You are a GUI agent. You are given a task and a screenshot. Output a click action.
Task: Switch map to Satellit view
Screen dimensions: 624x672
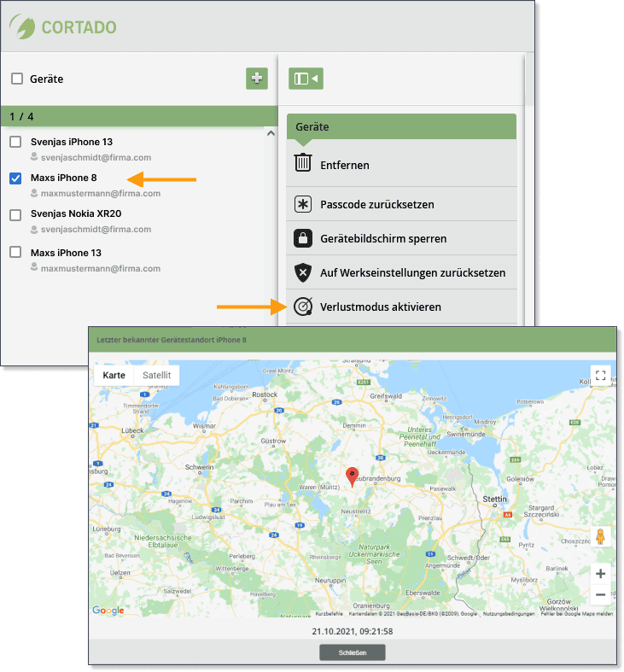click(156, 375)
